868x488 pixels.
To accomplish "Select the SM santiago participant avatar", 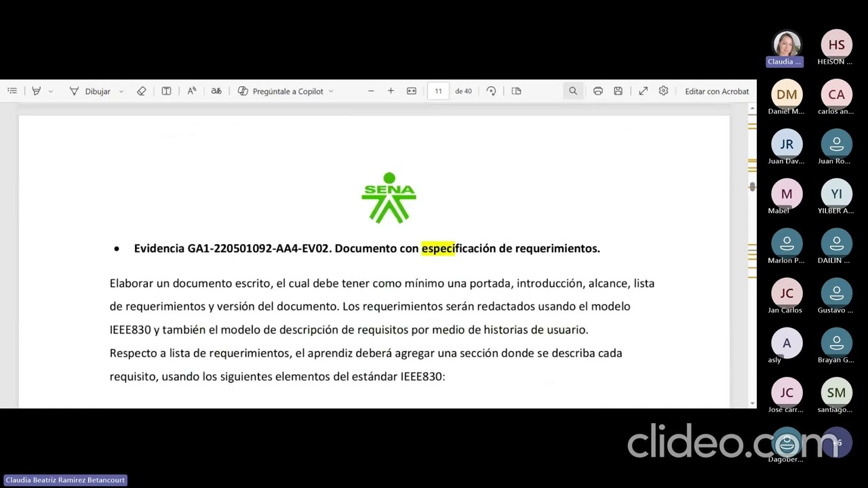I will point(836,392).
